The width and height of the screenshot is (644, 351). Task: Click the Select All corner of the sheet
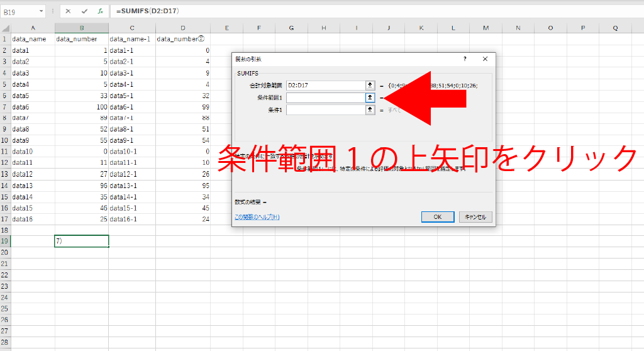(5, 28)
